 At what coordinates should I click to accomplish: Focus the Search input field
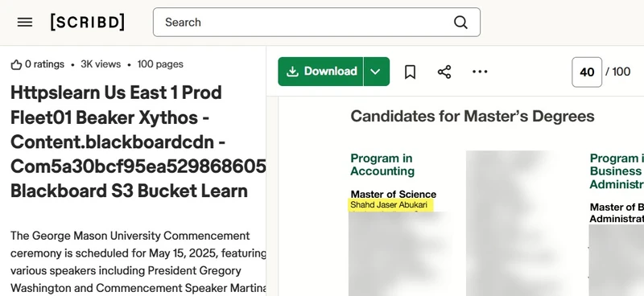click(316, 23)
